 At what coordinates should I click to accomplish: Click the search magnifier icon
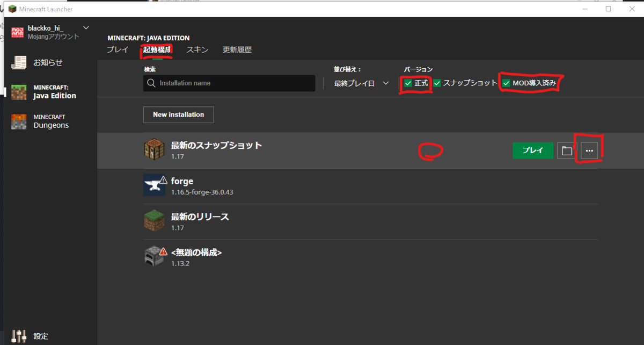click(151, 83)
